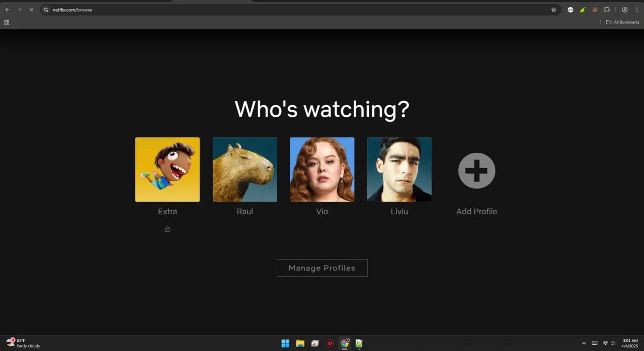The height and width of the screenshot is (351, 644).
Task: Click the browser forward arrow
Action: [x=20, y=10]
